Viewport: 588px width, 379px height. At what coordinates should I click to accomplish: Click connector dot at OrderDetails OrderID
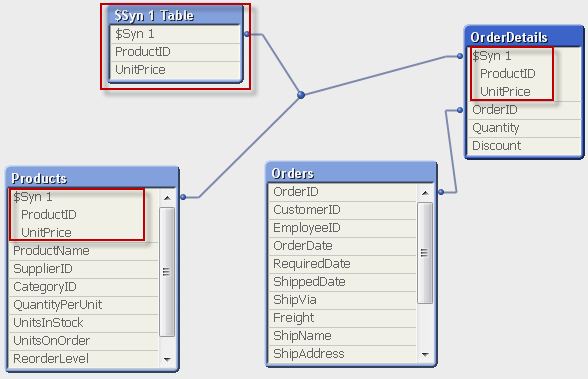(x=460, y=110)
